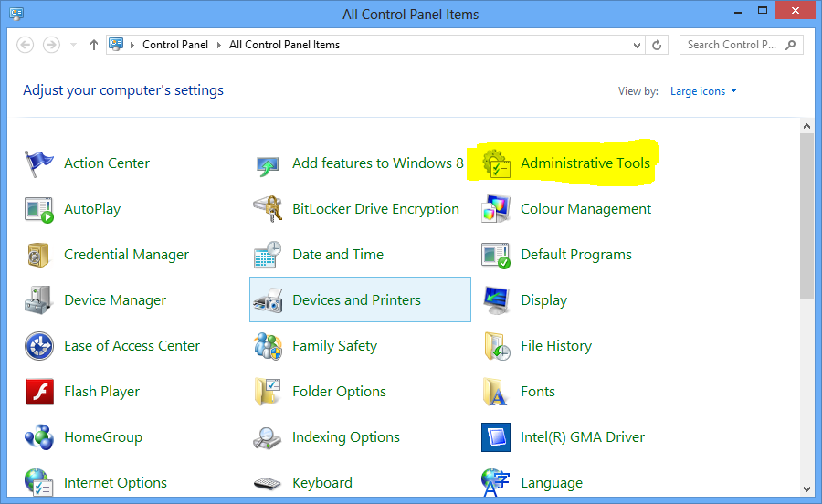Open the Intel(R) GMA Driver icon
This screenshot has height=504, width=822.
pyautogui.click(x=496, y=437)
